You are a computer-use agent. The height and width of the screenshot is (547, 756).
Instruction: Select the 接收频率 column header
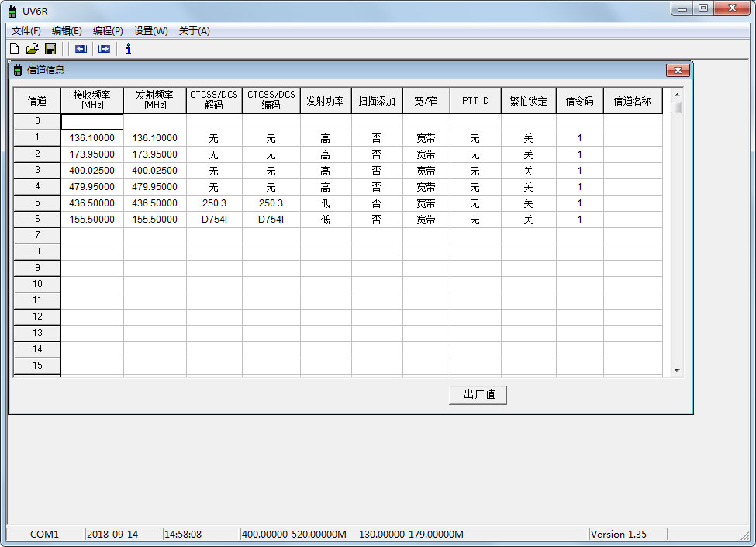92,100
